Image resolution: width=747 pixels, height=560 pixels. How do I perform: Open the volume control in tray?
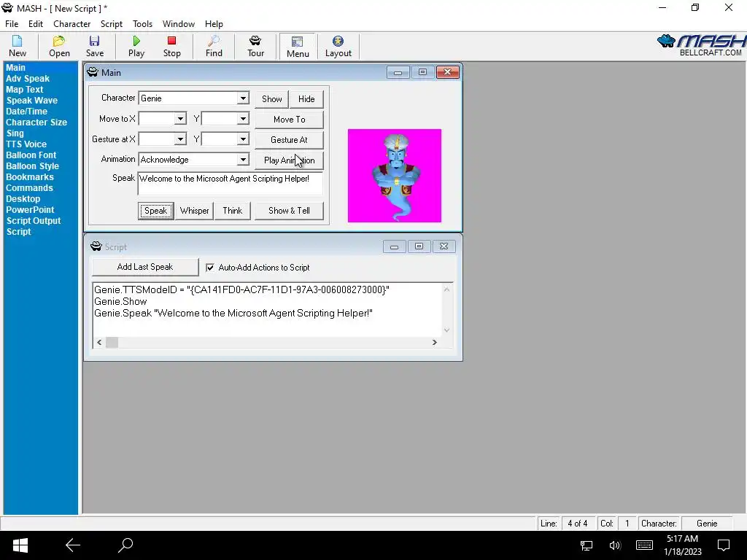click(x=615, y=545)
